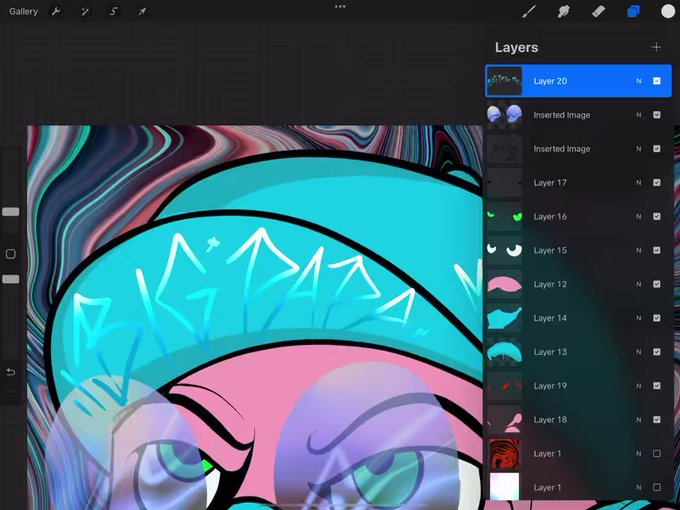Select the Layer 18 row
680x510 pixels.
click(579, 419)
